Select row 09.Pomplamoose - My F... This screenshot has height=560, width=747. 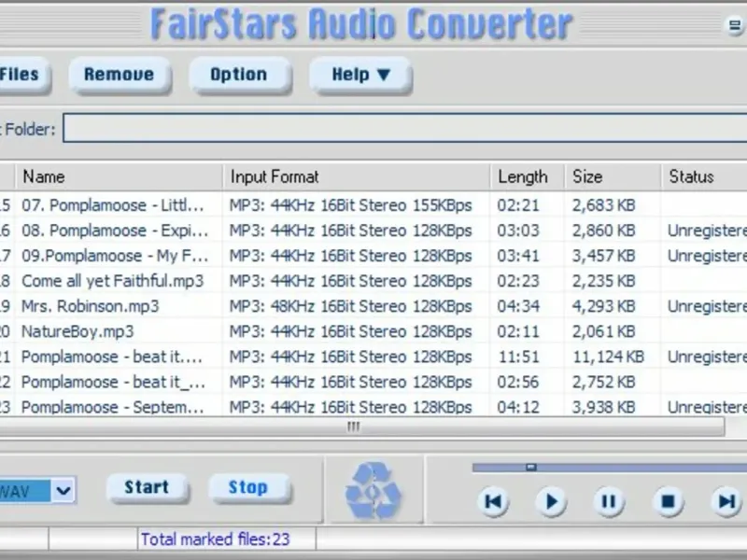373,256
